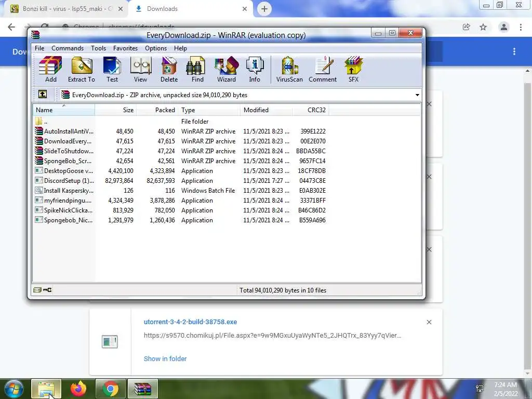Sort by Name column header
Screen dimensions: 532x399
pos(64,110)
